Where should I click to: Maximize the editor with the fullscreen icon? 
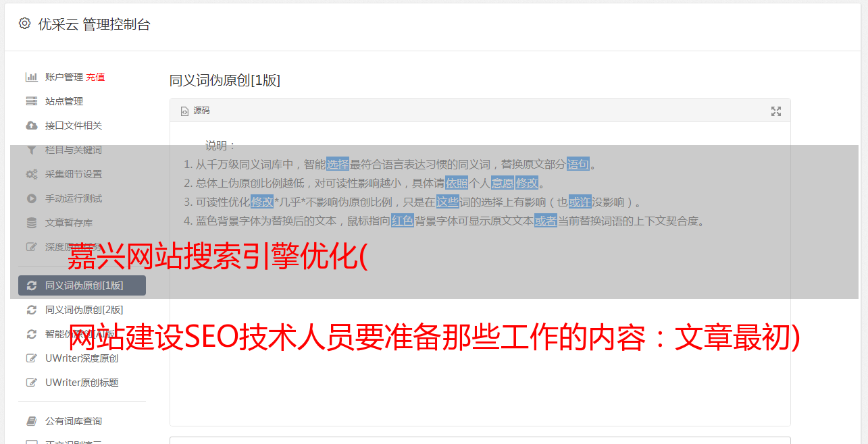[776, 111]
